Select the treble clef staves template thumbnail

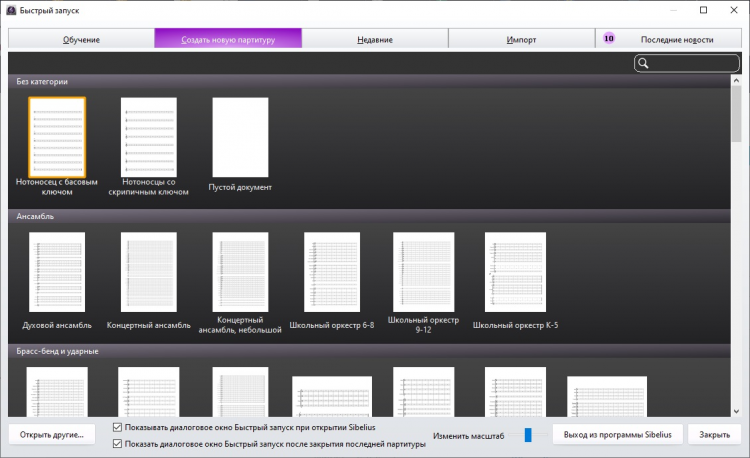pyautogui.click(x=149, y=137)
